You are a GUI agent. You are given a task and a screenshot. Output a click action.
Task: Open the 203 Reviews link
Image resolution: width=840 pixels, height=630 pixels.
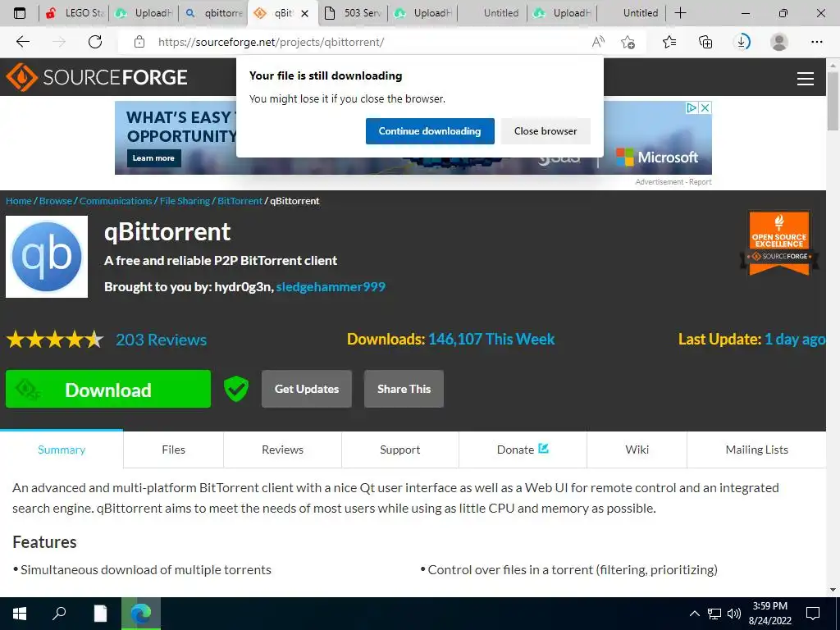pos(162,340)
